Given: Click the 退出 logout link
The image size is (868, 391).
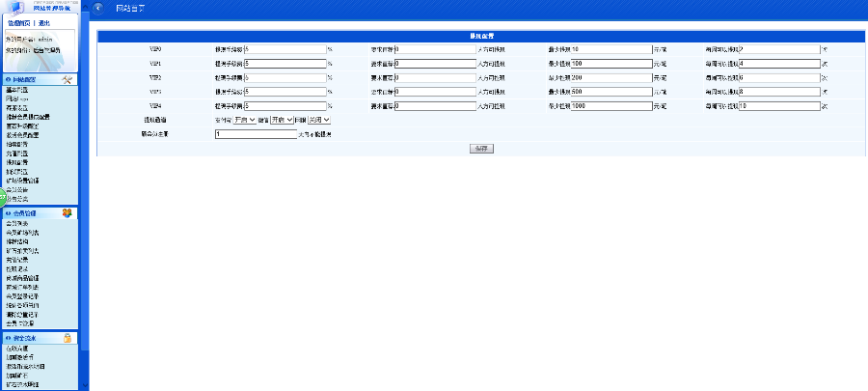Looking at the screenshot, I should pyautogui.click(x=44, y=23).
